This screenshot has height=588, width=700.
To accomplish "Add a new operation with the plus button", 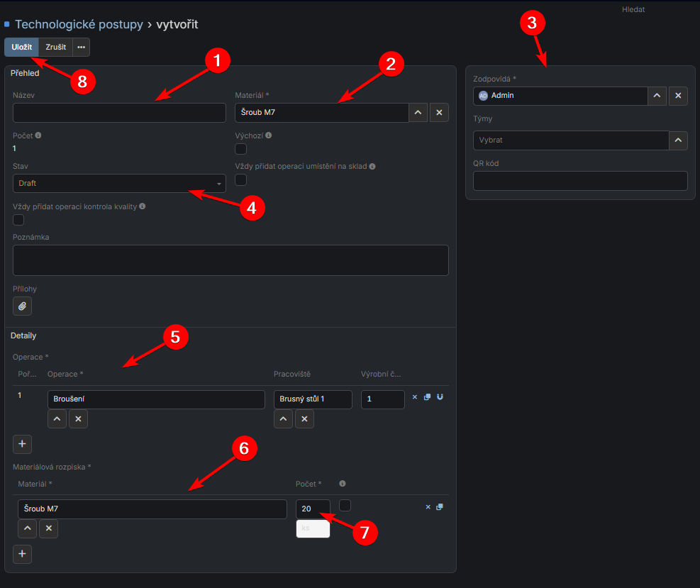I will [x=22, y=444].
